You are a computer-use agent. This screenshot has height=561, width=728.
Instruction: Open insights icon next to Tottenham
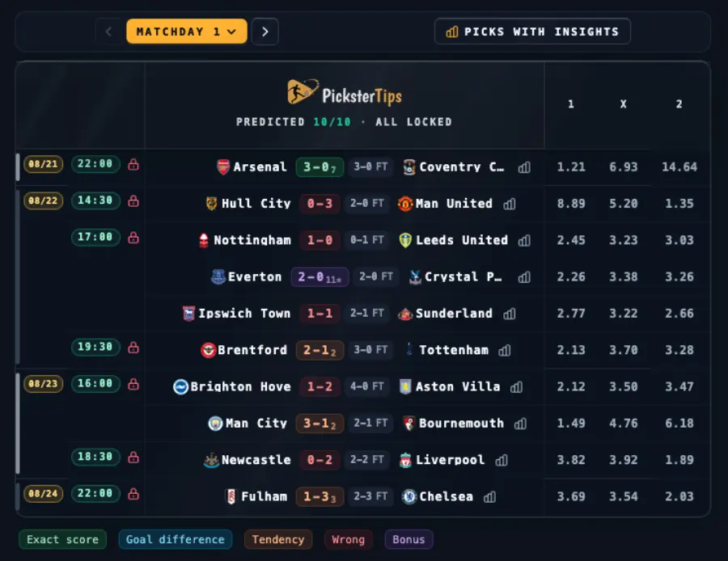coord(504,350)
